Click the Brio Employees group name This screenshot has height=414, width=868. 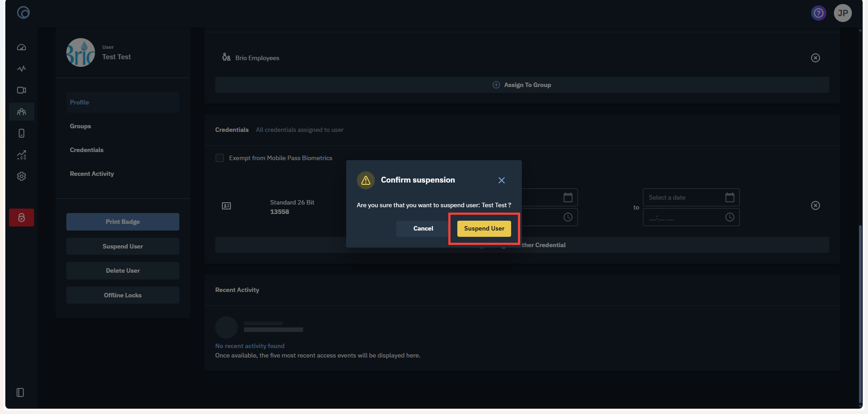coord(257,58)
